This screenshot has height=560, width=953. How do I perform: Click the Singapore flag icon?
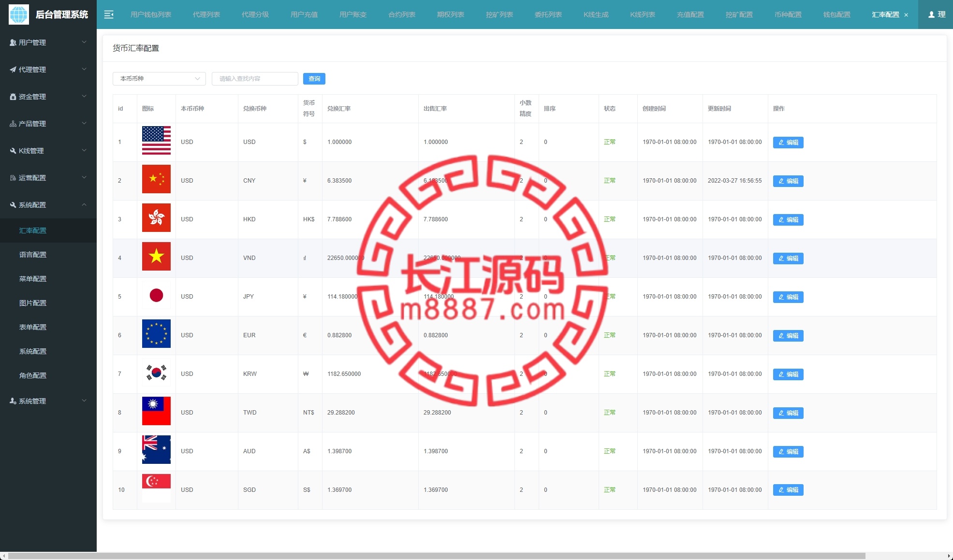pos(156,488)
